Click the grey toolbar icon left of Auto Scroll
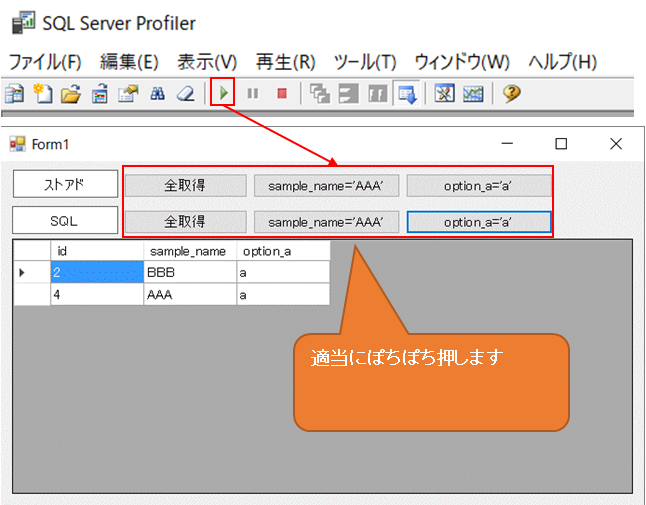Viewport: 646px width, 505px height. (377, 94)
